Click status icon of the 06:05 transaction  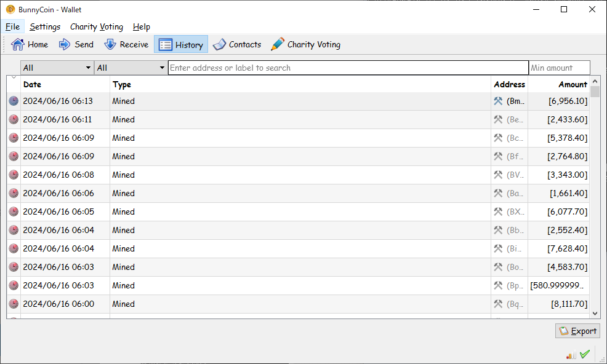point(14,212)
